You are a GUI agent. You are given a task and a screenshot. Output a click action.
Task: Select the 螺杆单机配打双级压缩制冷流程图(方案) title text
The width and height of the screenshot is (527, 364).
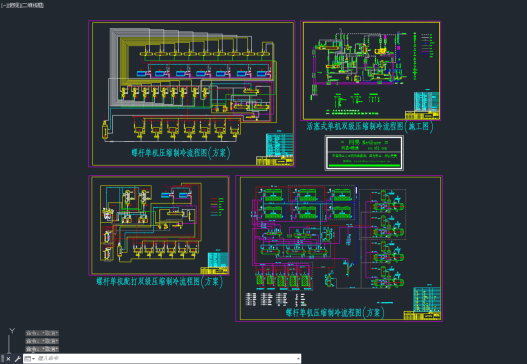(x=160, y=282)
